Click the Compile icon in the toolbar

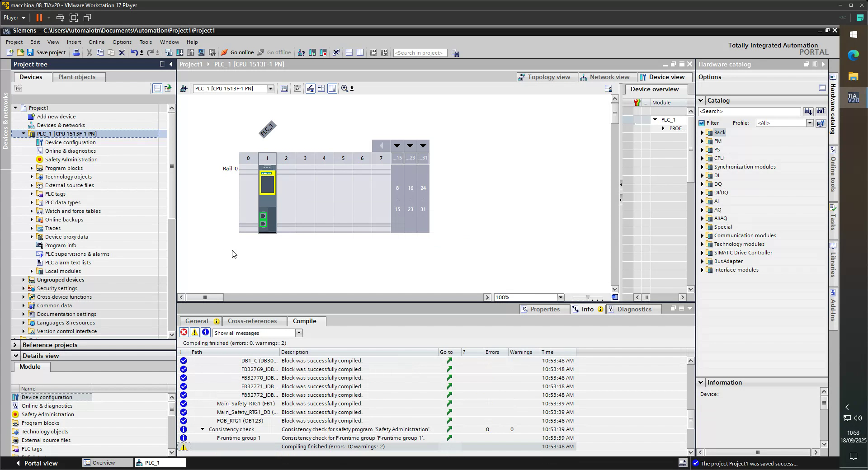[168, 52]
